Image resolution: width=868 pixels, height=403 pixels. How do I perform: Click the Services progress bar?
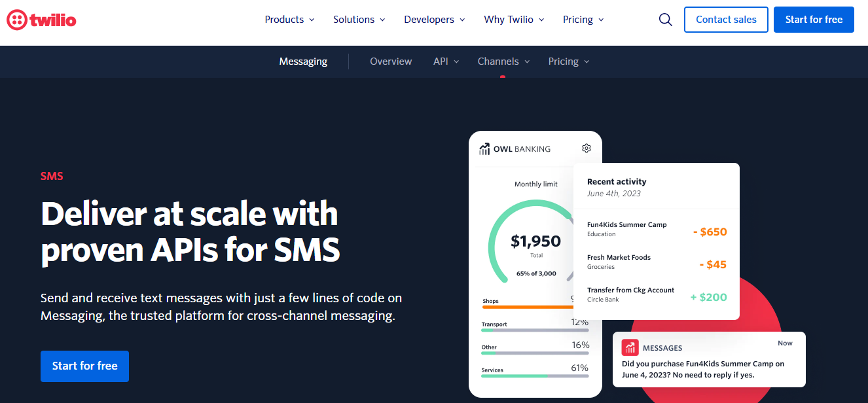pyautogui.click(x=535, y=376)
